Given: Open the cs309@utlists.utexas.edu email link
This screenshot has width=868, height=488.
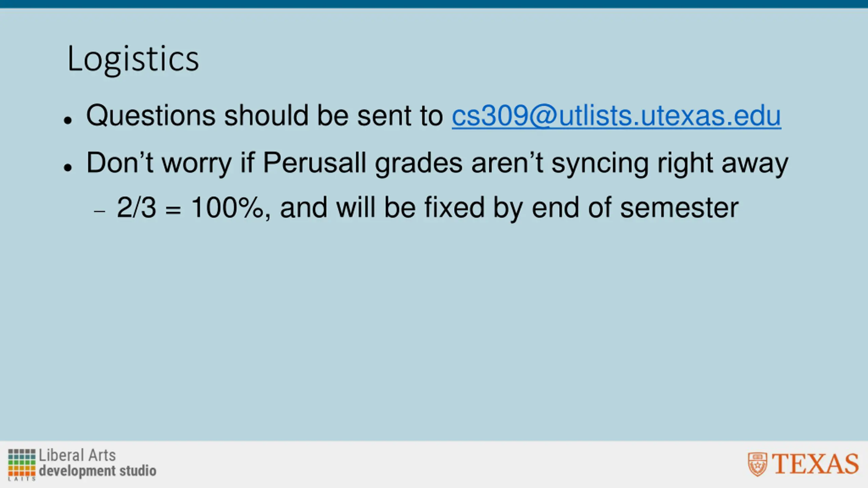Looking at the screenshot, I should (x=616, y=116).
